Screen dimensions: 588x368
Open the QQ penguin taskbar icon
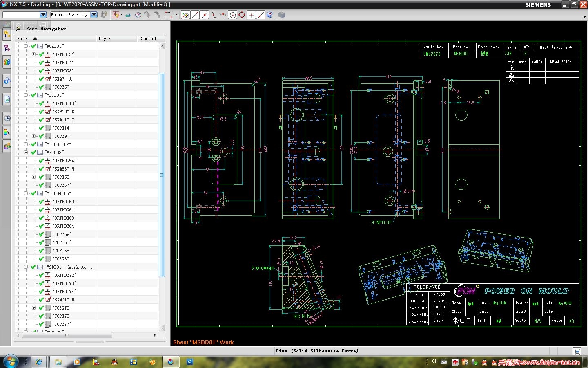pos(114,362)
